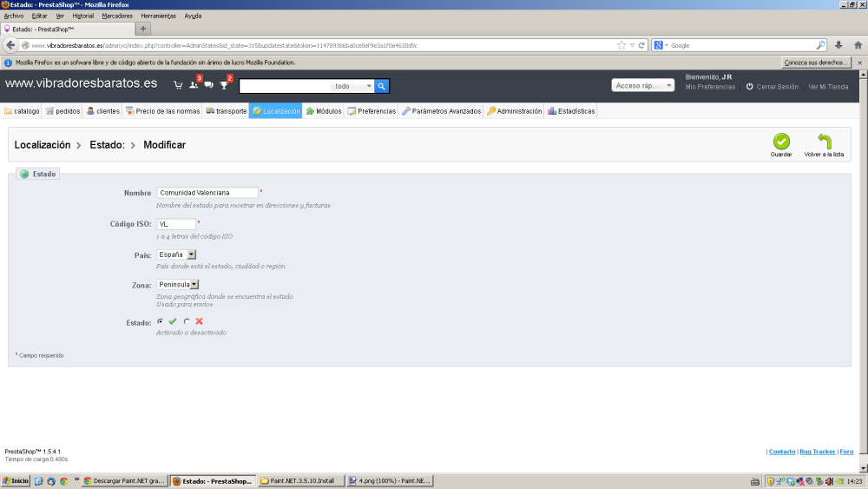This screenshot has height=489, width=868.
Task: Select the activated Estado radio button
Action: [161, 321]
